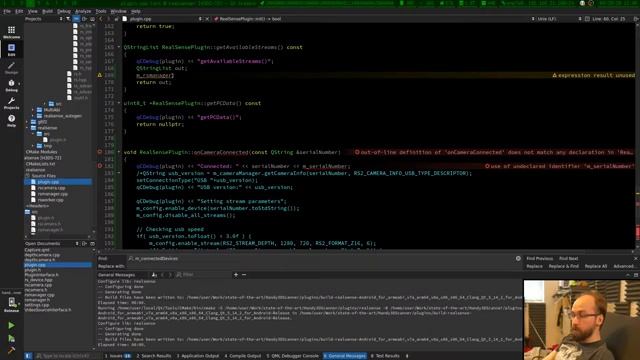Image resolution: width=640 pixels, height=360 pixels.
Task: Go back in editor navigation history
Action: tap(101, 19)
